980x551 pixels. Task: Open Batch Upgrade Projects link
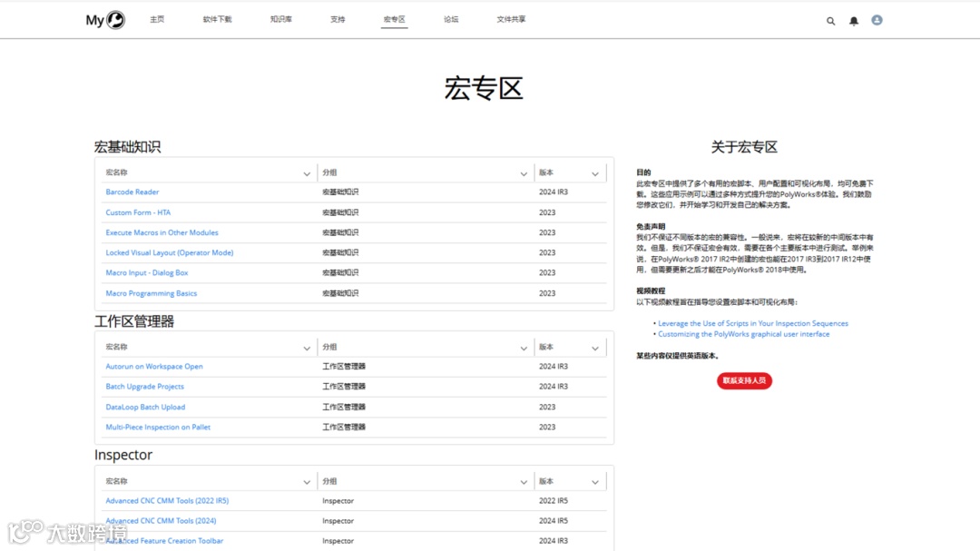(144, 387)
